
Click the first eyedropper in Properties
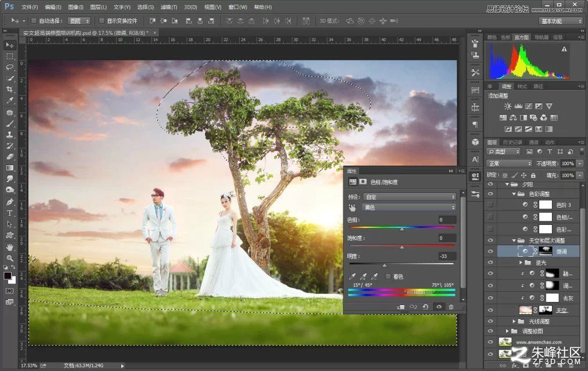(x=352, y=277)
